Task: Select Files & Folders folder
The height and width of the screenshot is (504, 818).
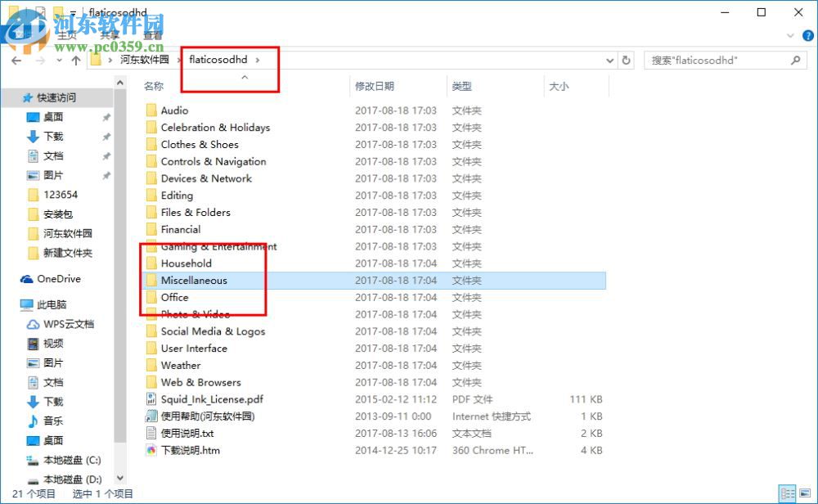Action: [x=196, y=213]
